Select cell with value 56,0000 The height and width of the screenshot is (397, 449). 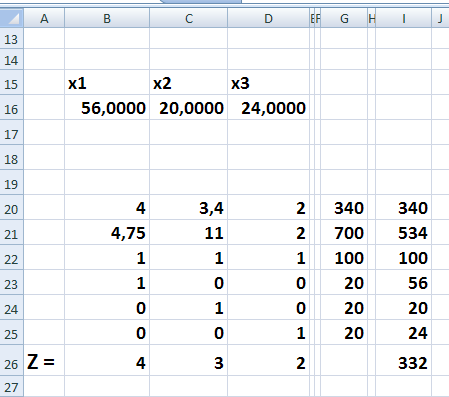click(x=107, y=108)
